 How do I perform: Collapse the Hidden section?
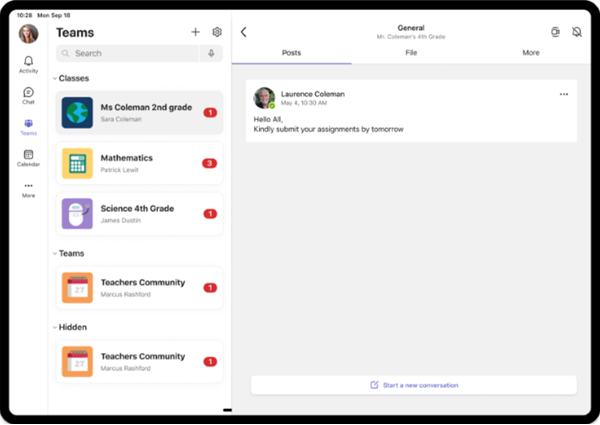pyautogui.click(x=55, y=327)
